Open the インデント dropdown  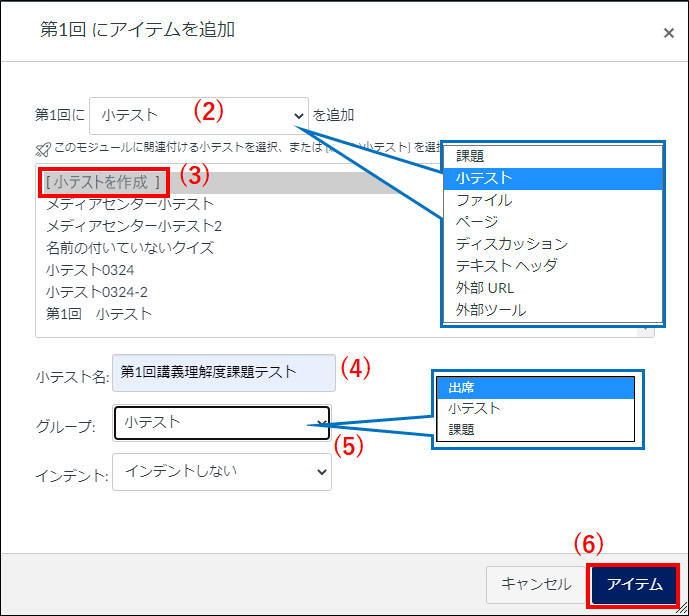(221, 471)
